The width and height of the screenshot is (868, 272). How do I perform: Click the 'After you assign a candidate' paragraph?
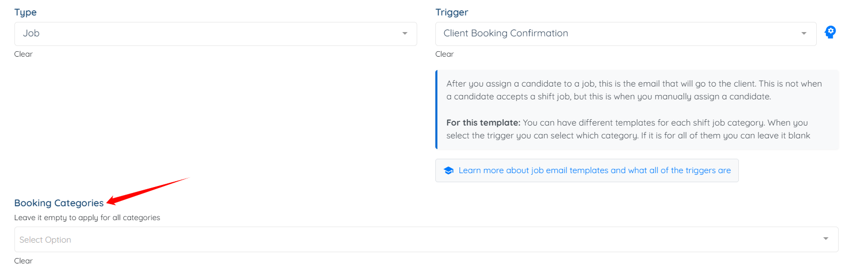pyautogui.click(x=634, y=90)
